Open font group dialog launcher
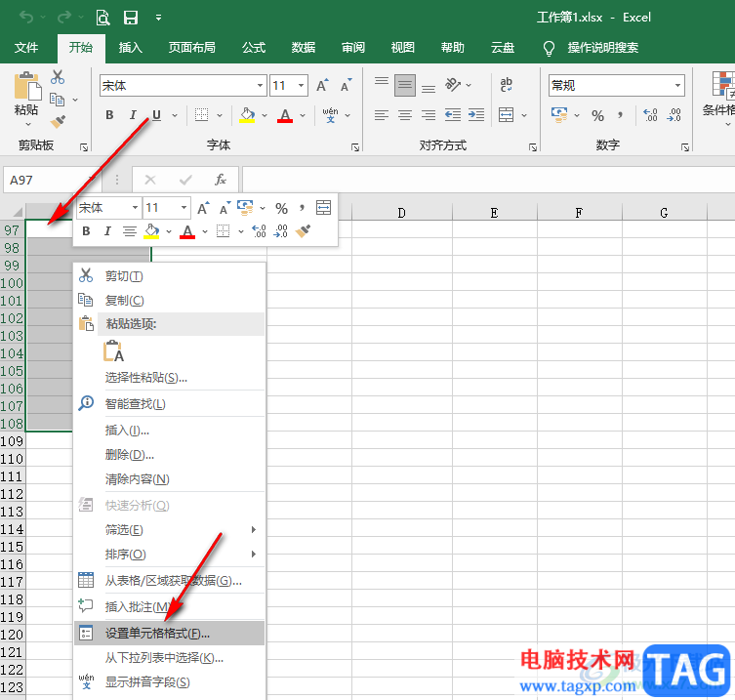The width and height of the screenshot is (735, 700). [355, 147]
